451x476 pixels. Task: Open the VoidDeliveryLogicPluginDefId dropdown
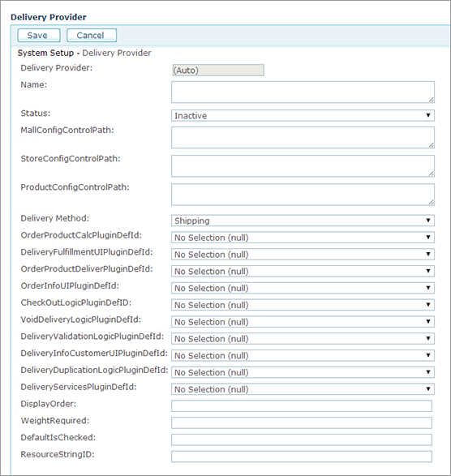pos(303,321)
